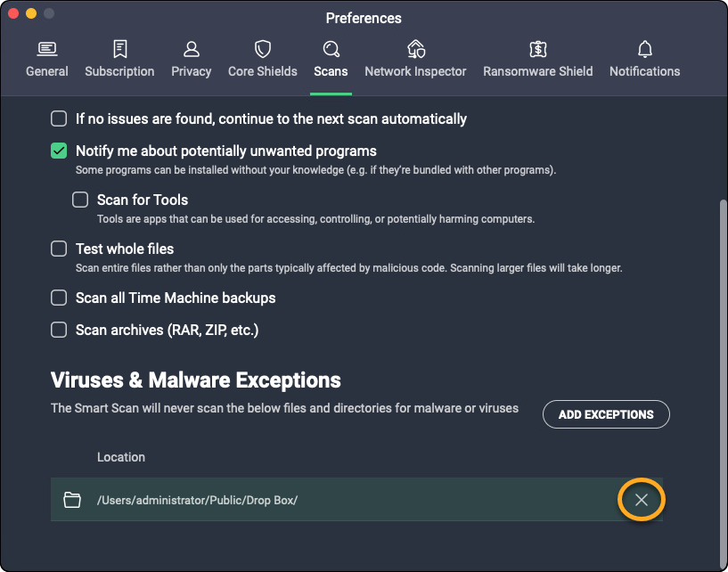Enable continue to next scan automatically

[x=59, y=118]
